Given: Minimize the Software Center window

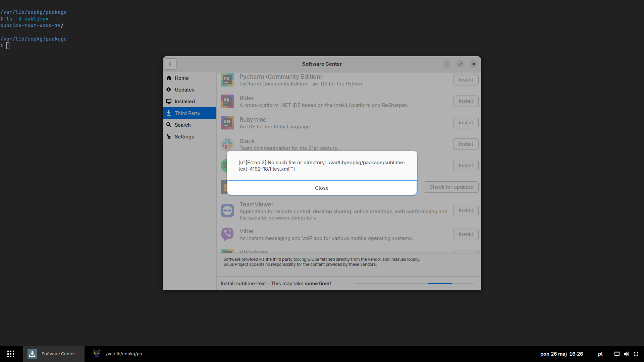Looking at the screenshot, I should click(x=447, y=64).
